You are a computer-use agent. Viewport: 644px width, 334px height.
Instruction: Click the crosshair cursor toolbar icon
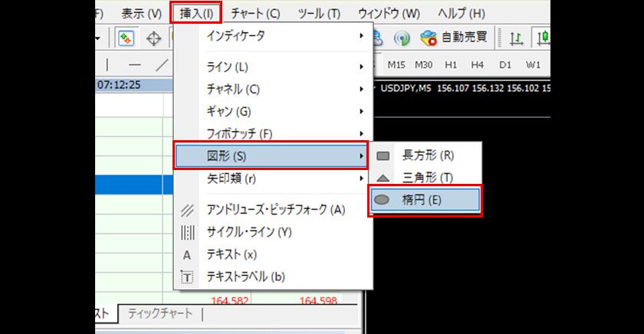click(154, 38)
